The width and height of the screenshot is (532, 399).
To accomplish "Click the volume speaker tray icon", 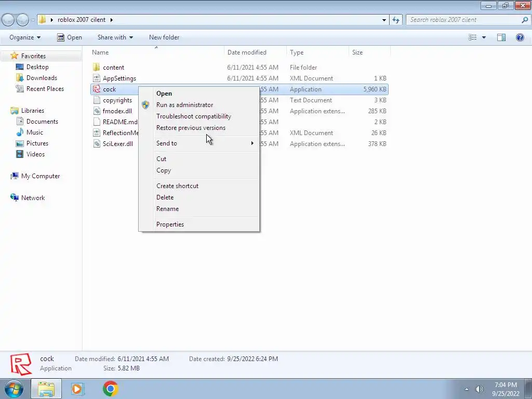I will pyautogui.click(x=480, y=389).
